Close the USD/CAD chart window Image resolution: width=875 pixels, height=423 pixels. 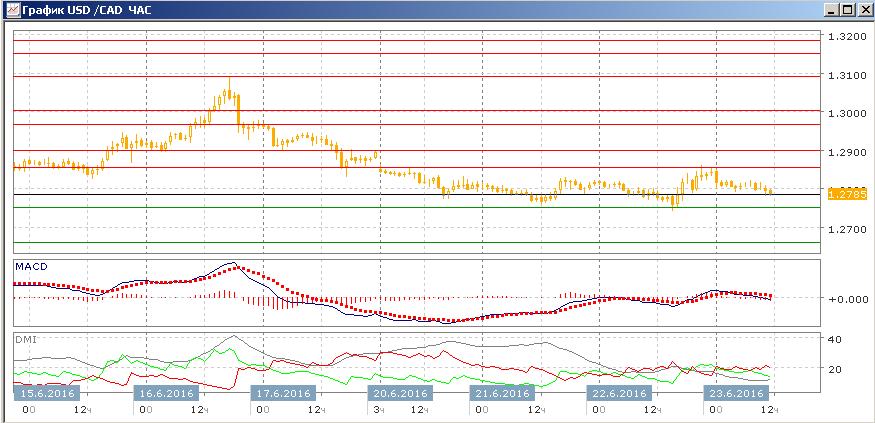[x=864, y=10]
